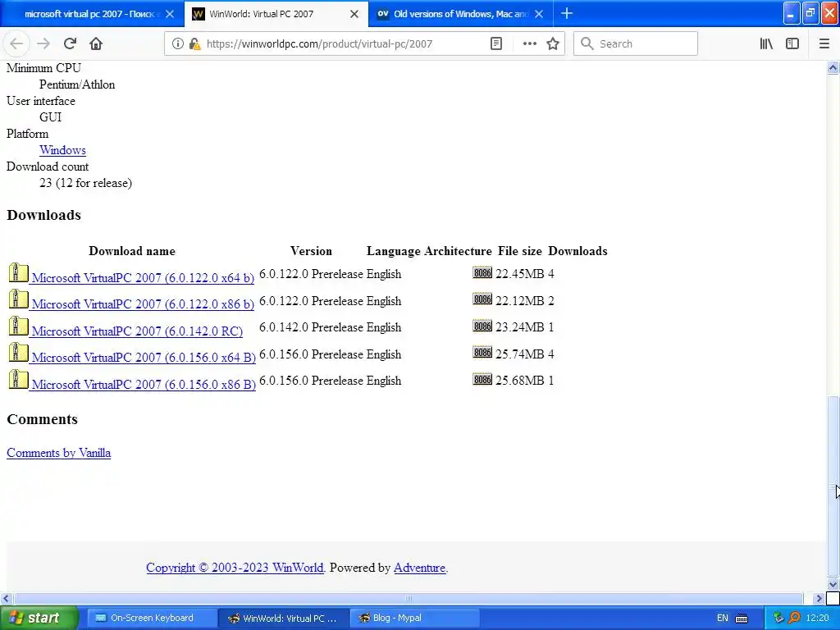Click 8086 architecture icon in 23.24MB row
Screen dimensions: 840x630
tap(482, 326)
